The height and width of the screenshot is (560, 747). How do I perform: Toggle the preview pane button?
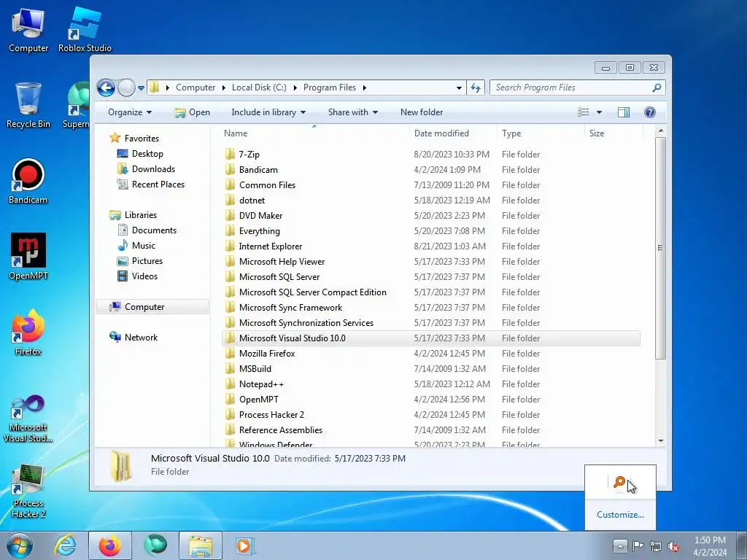[x=624, y=112]
